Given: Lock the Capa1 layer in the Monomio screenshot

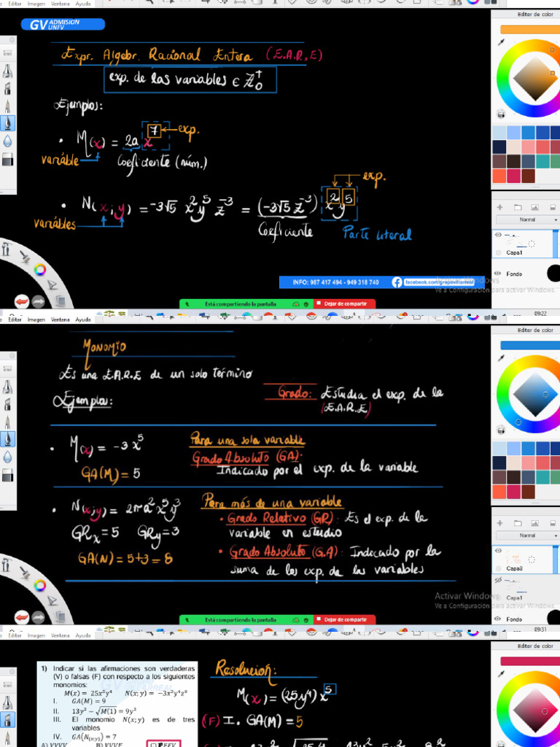Looking at the screenshot, I should [x=499, y=597].
